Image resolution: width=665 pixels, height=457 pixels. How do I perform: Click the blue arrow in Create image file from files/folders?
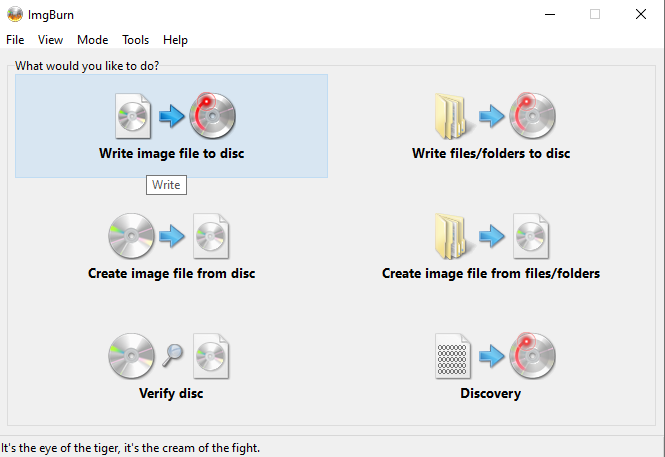[x=492, y=236]
